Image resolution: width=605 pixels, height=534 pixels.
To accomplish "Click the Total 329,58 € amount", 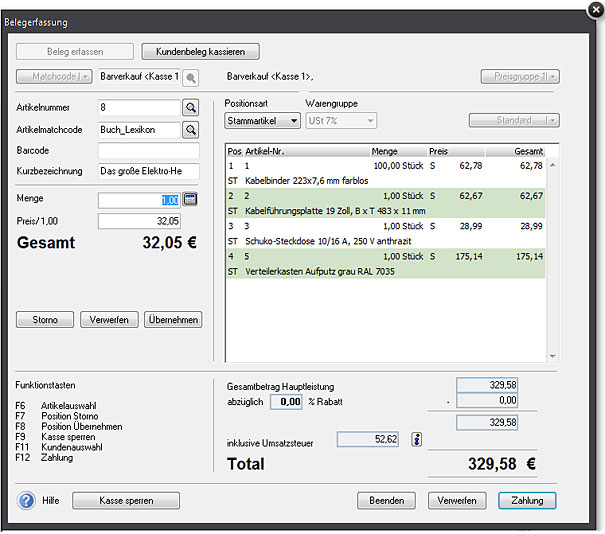I will [502, 464].
